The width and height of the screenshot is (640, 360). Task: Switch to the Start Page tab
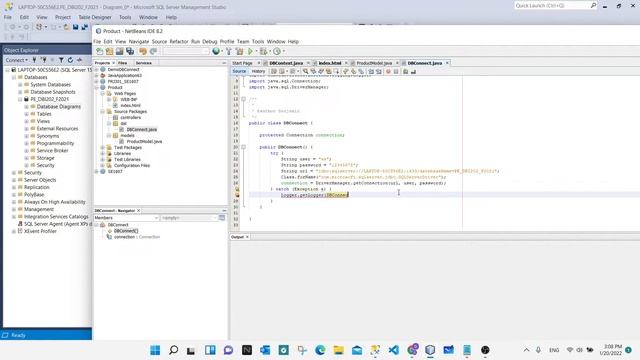(242, 63)
